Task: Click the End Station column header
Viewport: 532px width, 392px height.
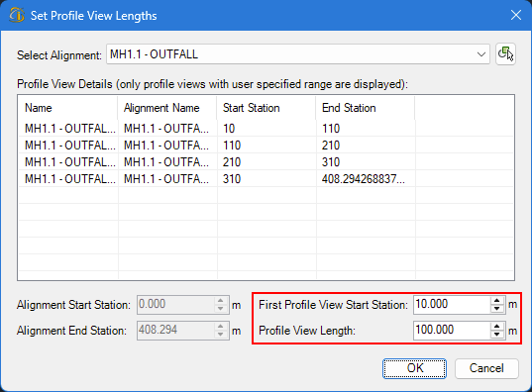Action: coord(366,108)
